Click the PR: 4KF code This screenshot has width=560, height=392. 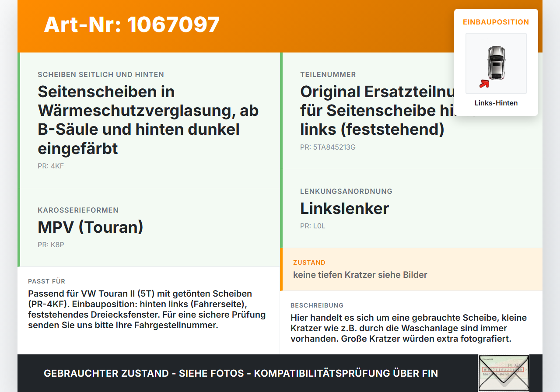click(x=51, y=166)
